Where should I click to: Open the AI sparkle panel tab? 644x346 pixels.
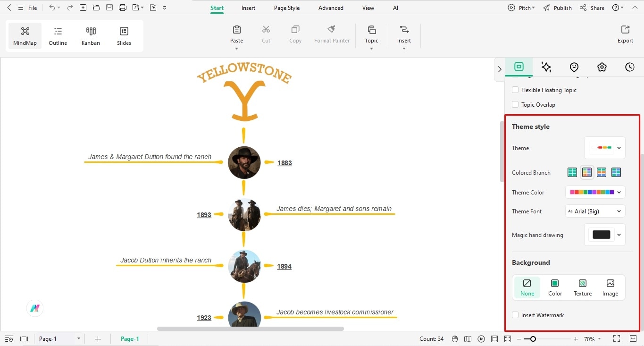(x=546, y=67)
